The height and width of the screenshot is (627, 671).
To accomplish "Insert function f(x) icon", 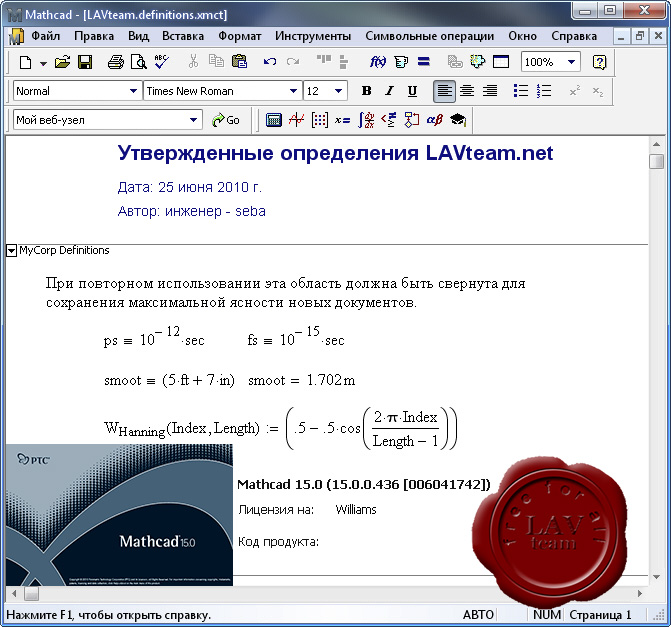I will (377, 62).
